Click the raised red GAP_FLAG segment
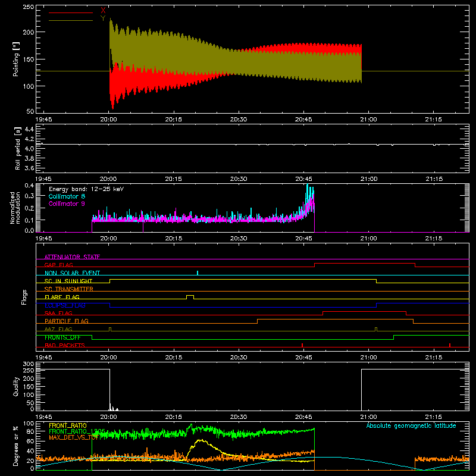This screenshot has width=476, height=476. pyautogui.click(x=365, y=263)
